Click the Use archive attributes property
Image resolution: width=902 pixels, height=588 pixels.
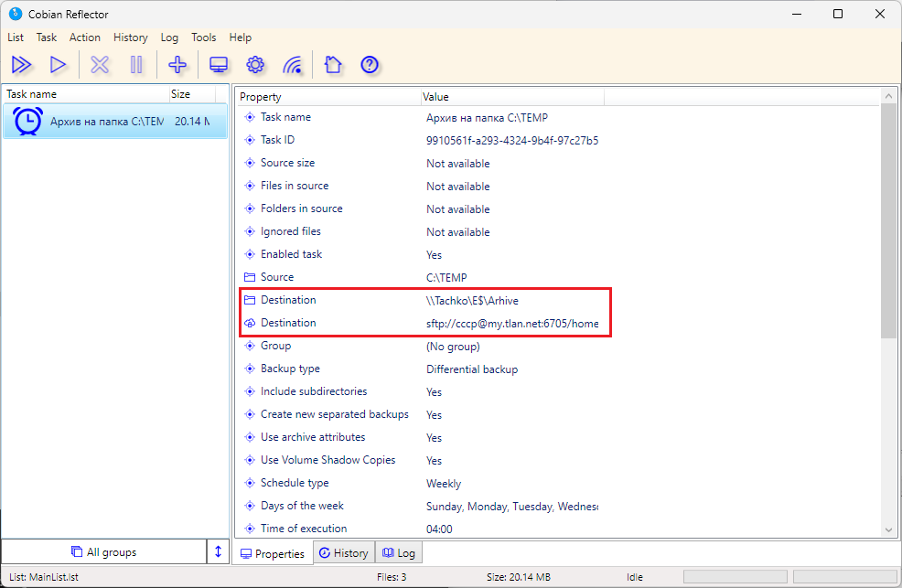coord(312,437)
